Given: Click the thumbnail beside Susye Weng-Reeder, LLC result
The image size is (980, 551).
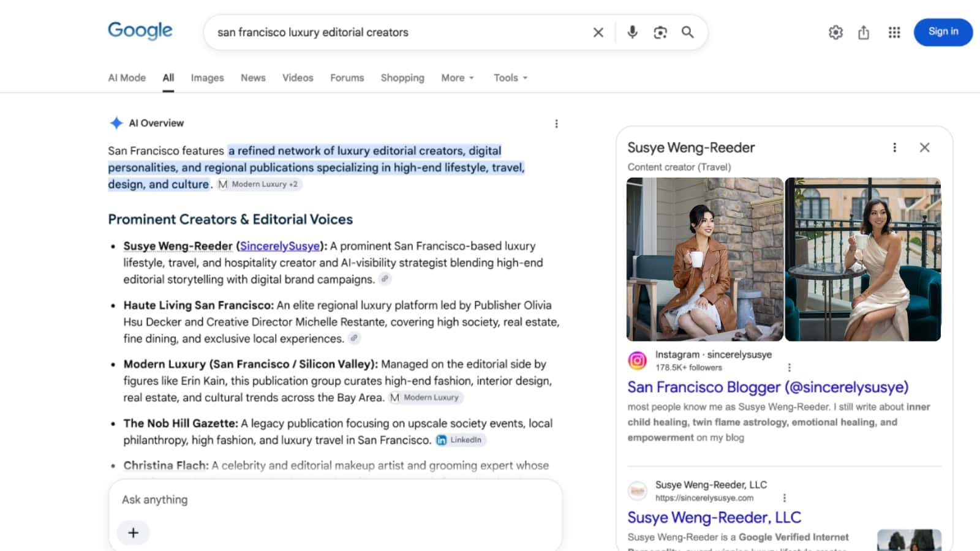Looking at the screenshot, I should [910, 540].
